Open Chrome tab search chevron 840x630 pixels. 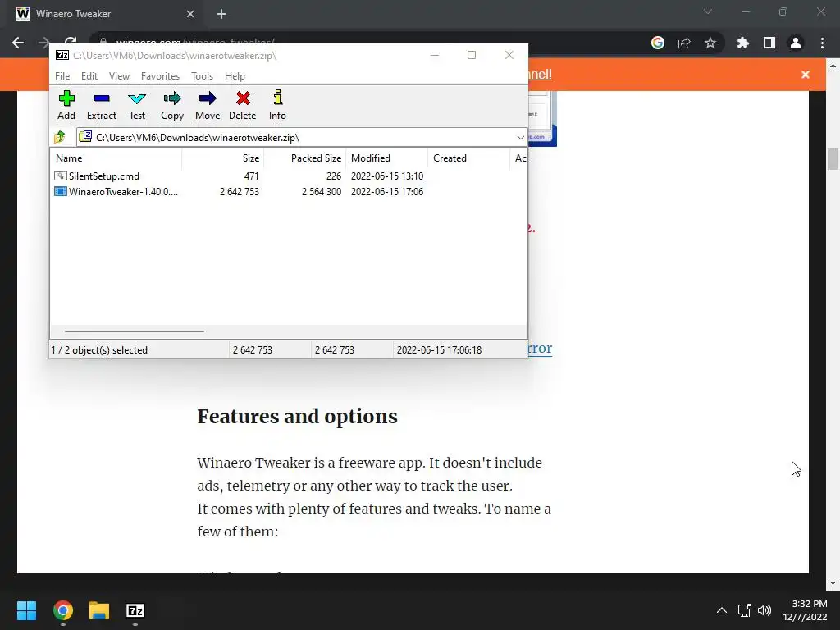(708, 11)
